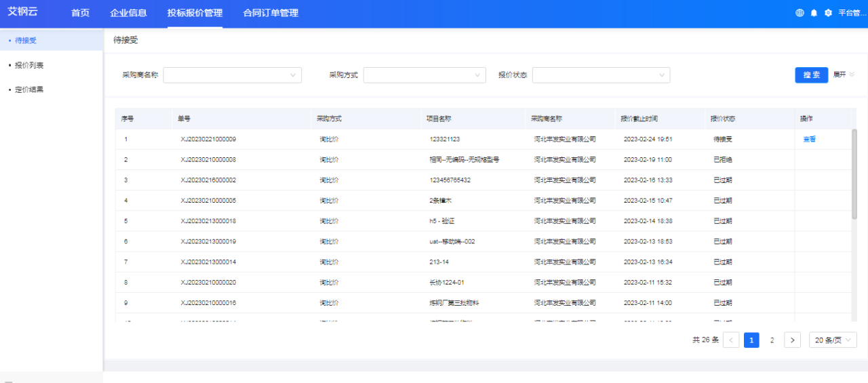Image resolution: width=868 pixels, height=383 pixels.
Task: Open 合同订单管理 top menu
Action: pos(271,13)
